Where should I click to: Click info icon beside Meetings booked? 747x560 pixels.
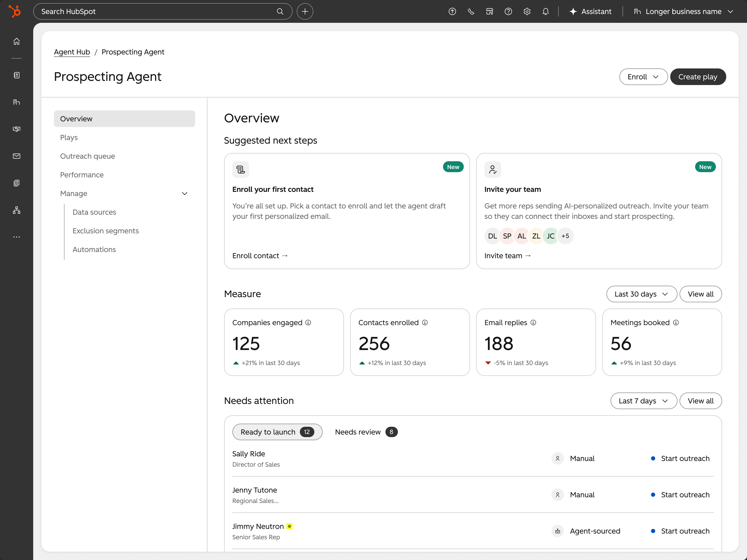click(676, 322)
